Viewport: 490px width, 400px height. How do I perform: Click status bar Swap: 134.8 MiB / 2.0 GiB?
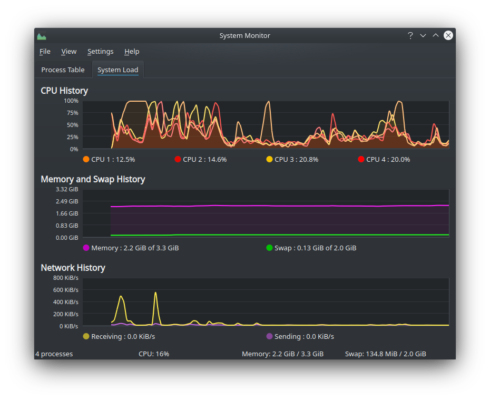point(385,354)
